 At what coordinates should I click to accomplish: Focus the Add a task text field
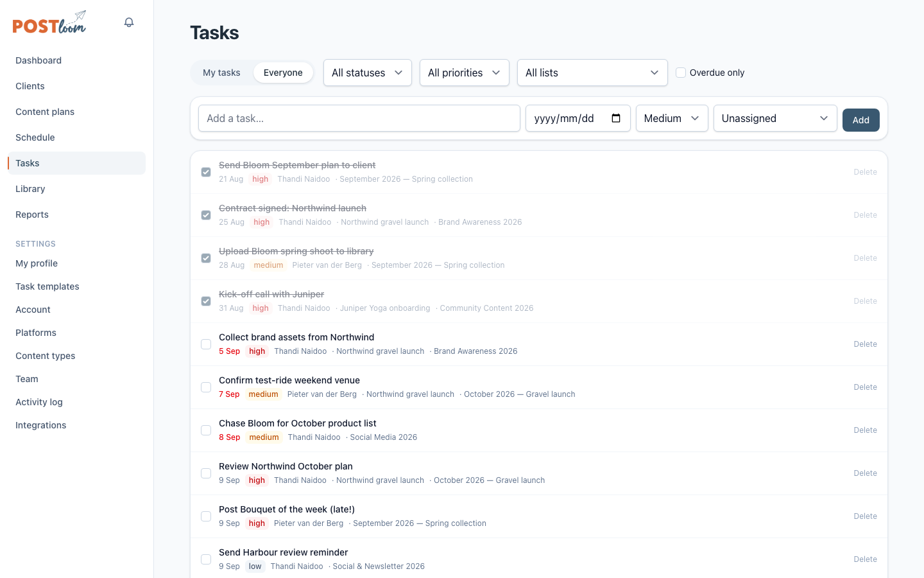click(x=359, y=118)
